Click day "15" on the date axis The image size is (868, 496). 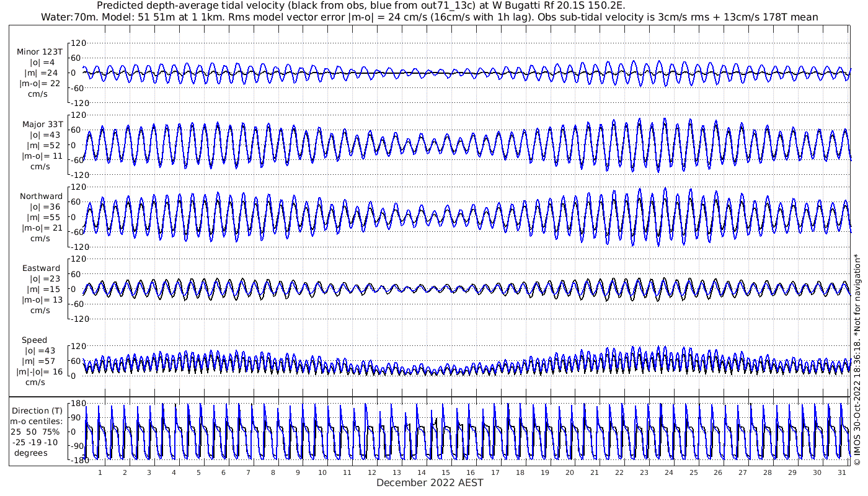[446, 472]
